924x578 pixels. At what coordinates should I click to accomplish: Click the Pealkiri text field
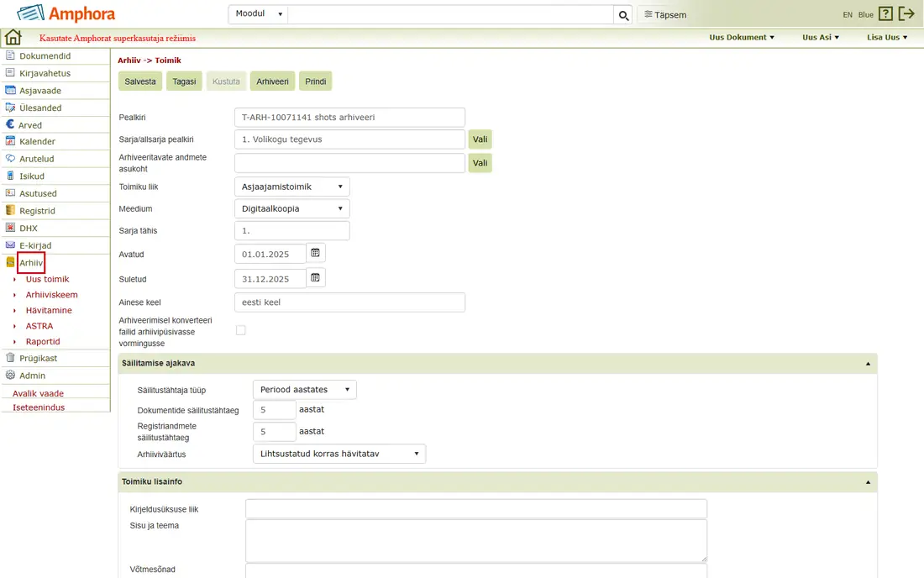point(349,118)
